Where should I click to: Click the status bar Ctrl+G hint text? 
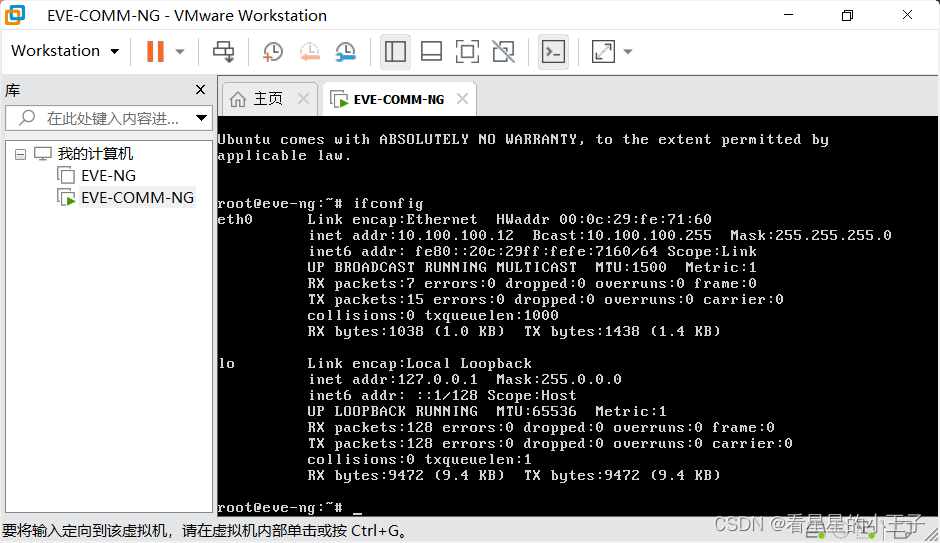click(x=204, y=530)
